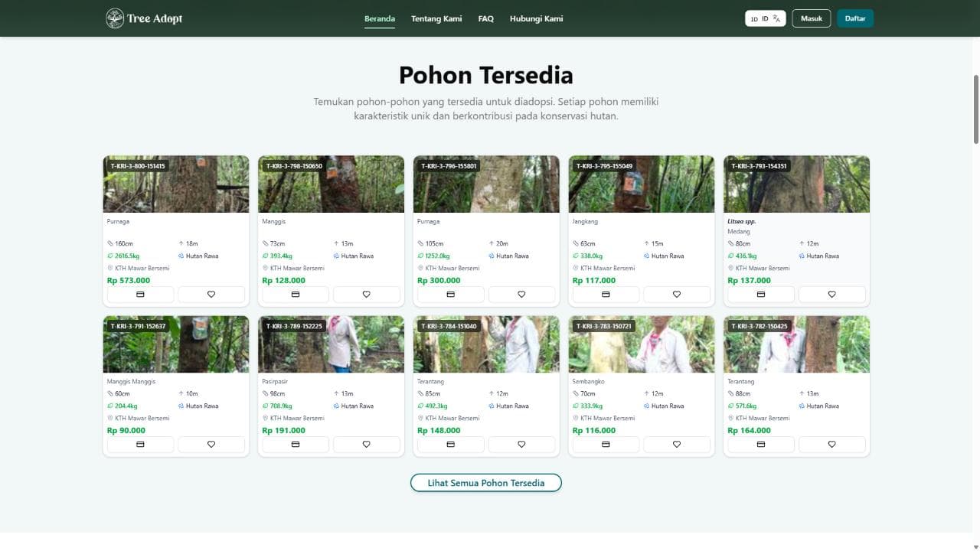Click the heart icon on tree T-KRI-3-795-155049
The image size is (980, 551).
[x=677, y=294]
